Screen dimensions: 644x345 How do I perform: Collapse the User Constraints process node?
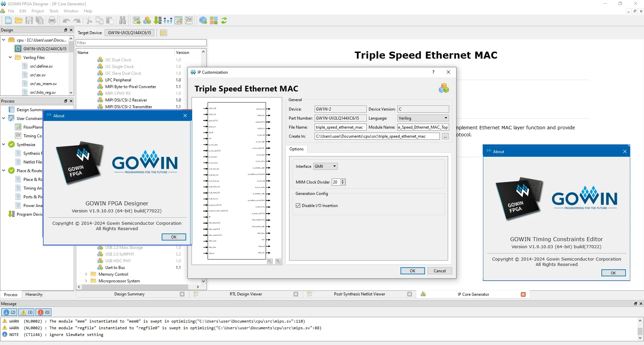4,118
